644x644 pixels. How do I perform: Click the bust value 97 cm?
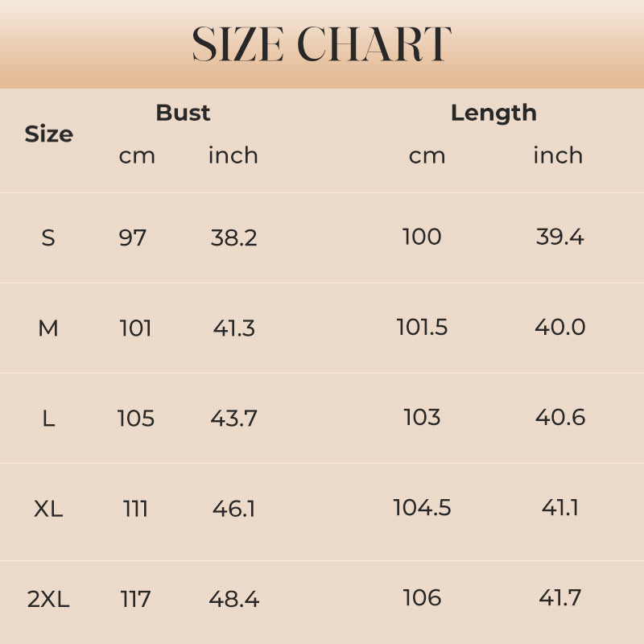point(133,237)
